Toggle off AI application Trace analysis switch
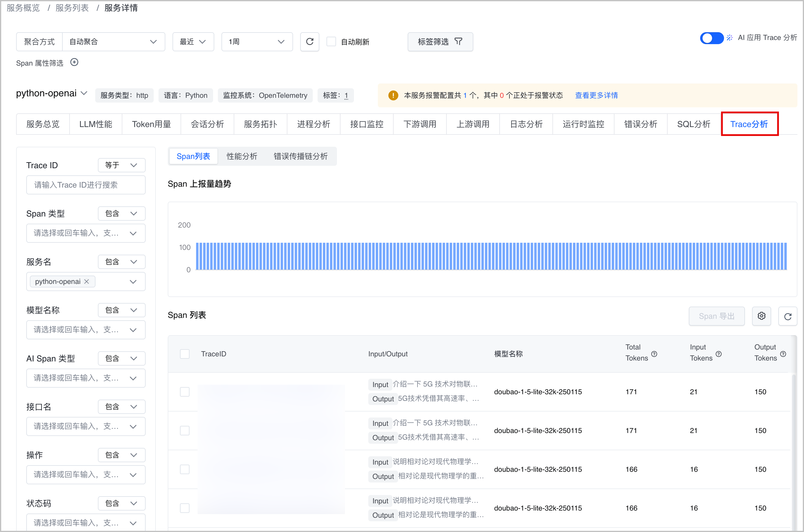This screenshot has width=804, height=532. click(x=711, y=38)
